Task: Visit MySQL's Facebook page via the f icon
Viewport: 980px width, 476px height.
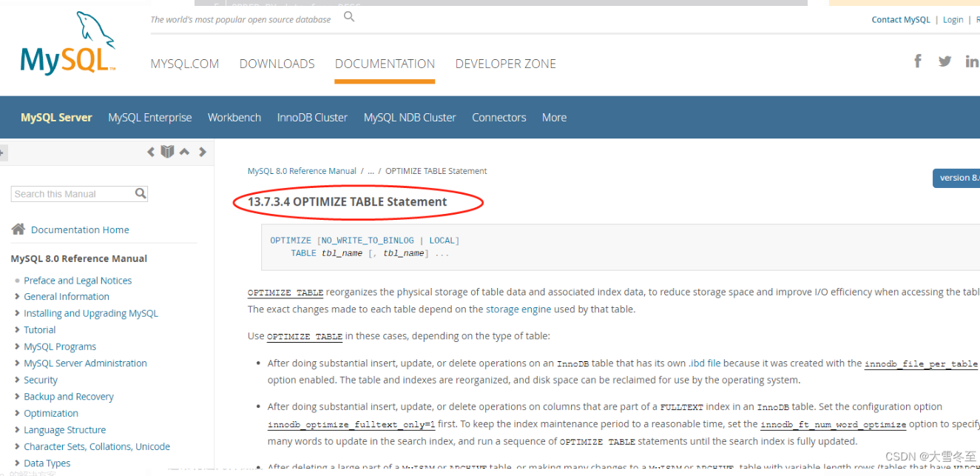Action: pos(917,61)
